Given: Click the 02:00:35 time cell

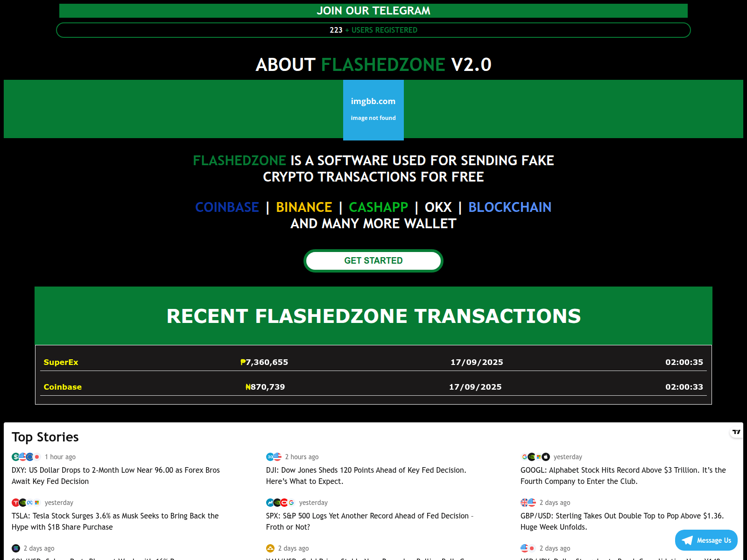Looking at the screenshot, I should [684, 362].
